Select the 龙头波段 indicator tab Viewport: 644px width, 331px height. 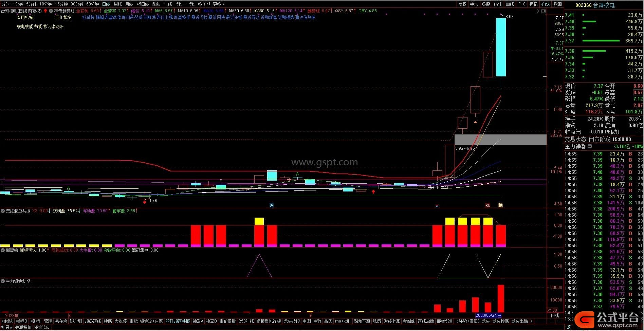pyautogui.click(x=292, y=321)
